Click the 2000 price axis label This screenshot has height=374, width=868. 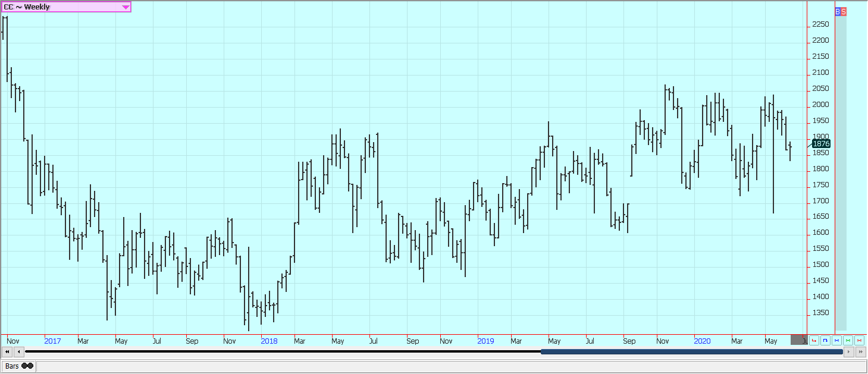tap(820, 105)
